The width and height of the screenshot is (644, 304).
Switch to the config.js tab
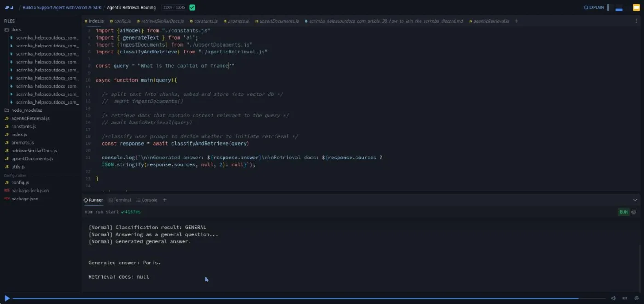[x=120, y=21]
